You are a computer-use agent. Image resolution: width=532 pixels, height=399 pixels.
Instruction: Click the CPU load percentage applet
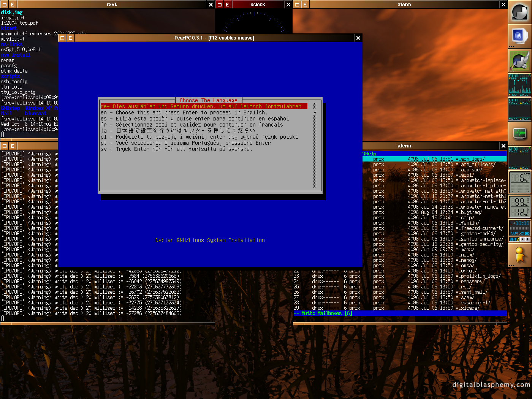click(x=519, y=182)
